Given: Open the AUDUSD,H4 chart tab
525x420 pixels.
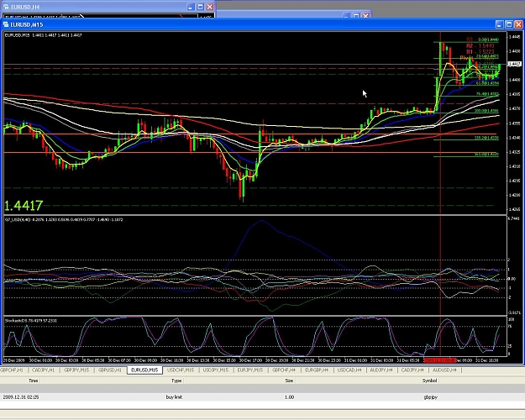Looking at the screenshot, I should (444, 370).
